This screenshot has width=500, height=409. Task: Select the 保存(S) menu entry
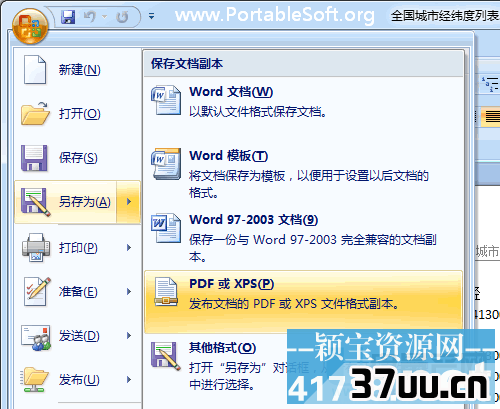(78, 158)
